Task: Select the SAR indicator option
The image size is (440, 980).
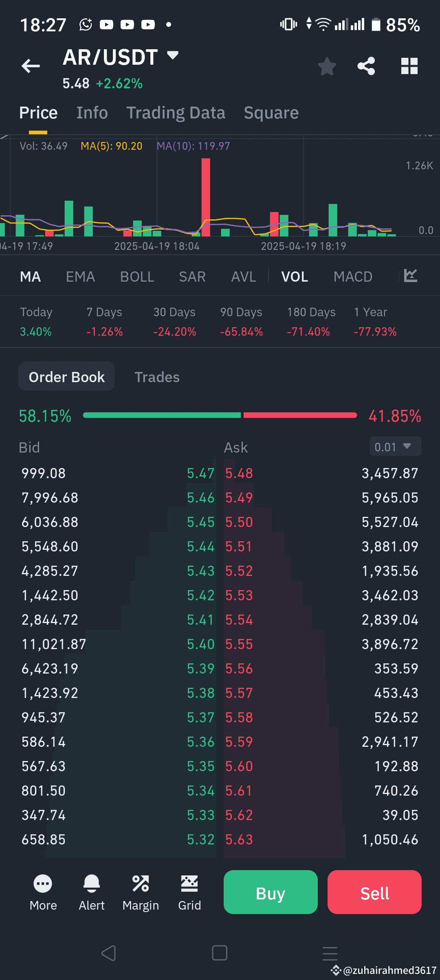Action: pos(192,276)
